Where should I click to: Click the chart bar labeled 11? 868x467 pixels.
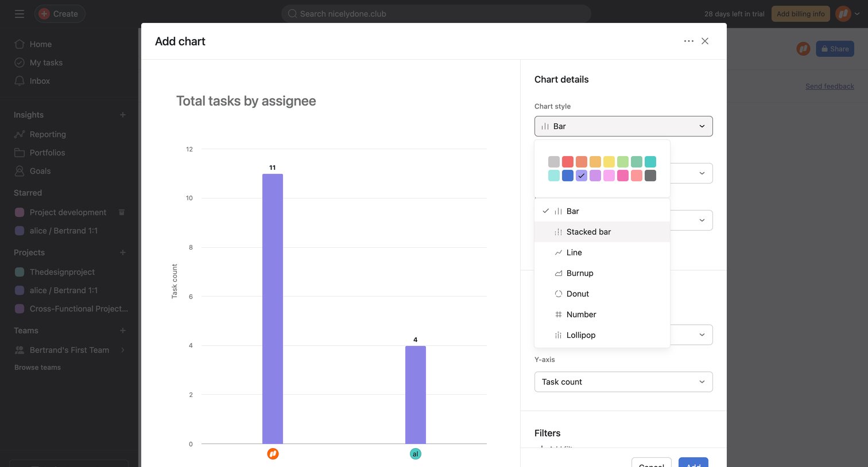click(273, 309)
